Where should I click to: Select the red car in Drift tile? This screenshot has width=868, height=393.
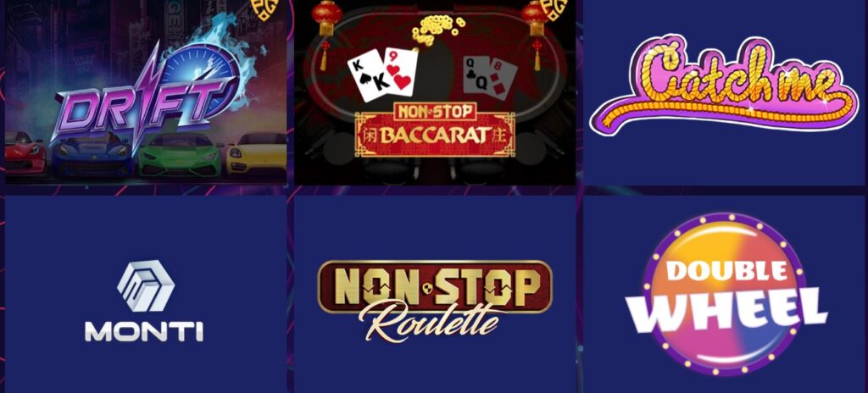(x=25, y=152)
